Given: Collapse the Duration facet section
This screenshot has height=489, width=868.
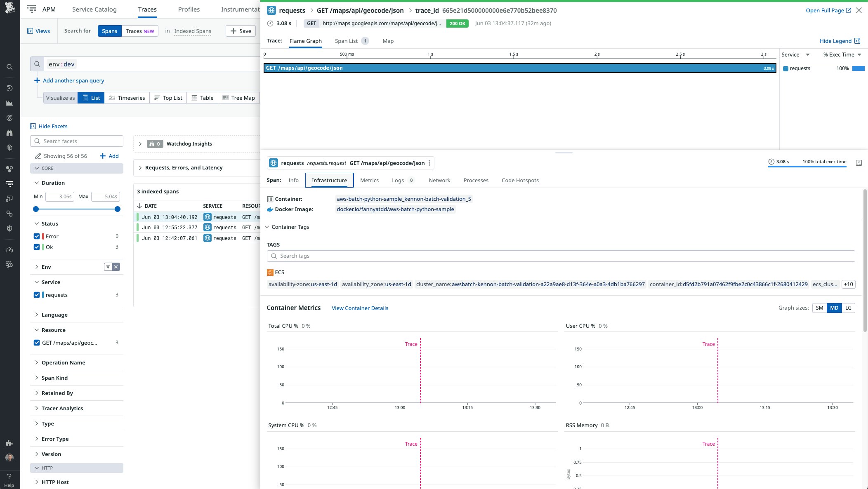Looking at the screenshot, I should tap(36, 182).
